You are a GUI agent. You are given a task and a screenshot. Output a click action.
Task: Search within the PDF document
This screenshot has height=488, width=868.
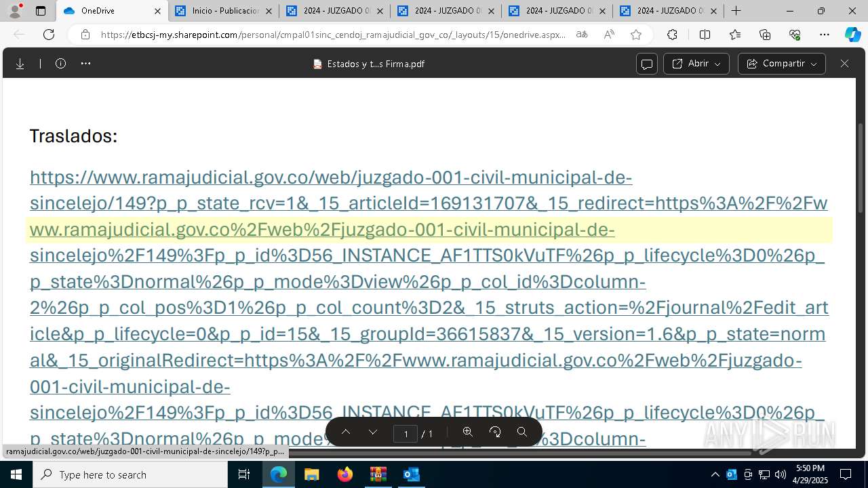(x=522, y=432)
